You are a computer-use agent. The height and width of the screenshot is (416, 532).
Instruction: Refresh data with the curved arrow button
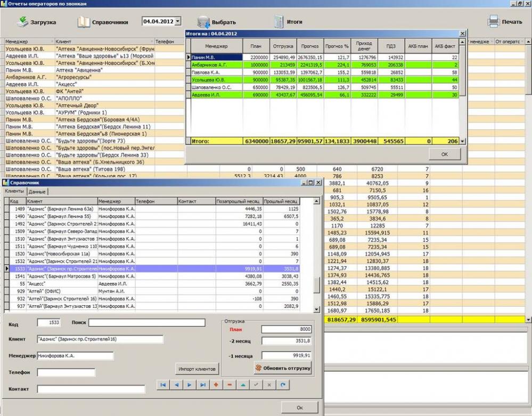(x=283, y=385)
